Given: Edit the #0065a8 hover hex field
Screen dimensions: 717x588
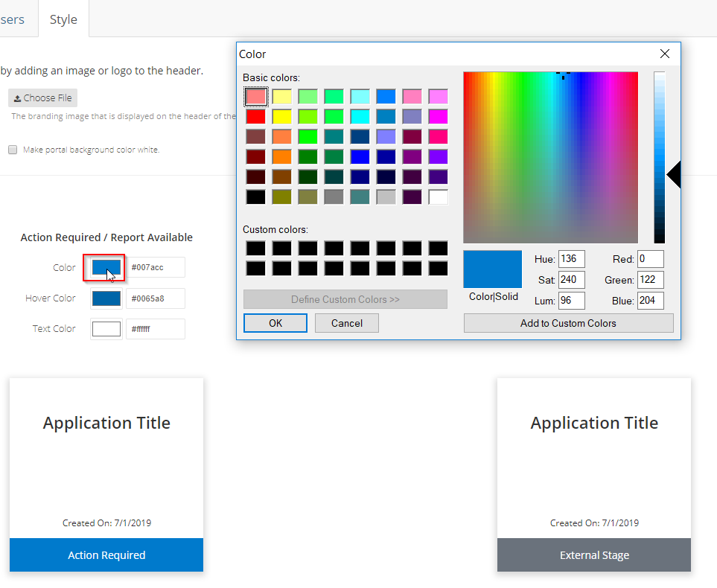Looking at the screenshot, I should click(x=156, y=298).
